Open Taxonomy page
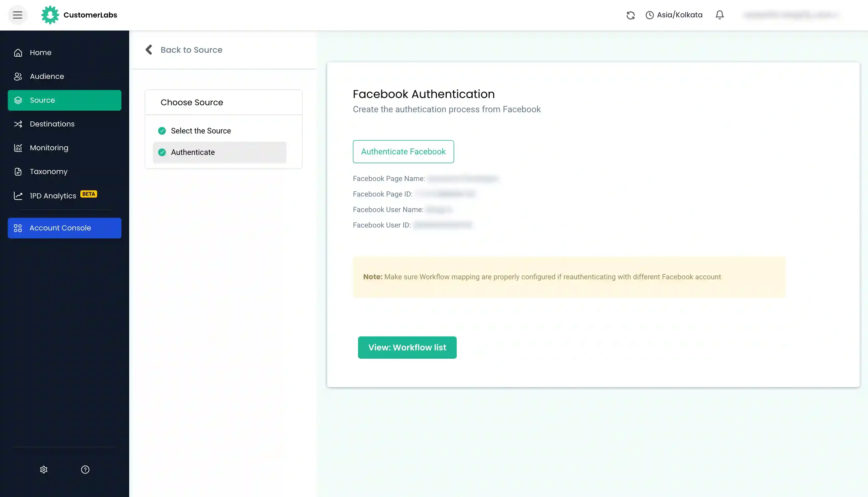Viewport: 868px width, 497px height. tap(64, 172)
